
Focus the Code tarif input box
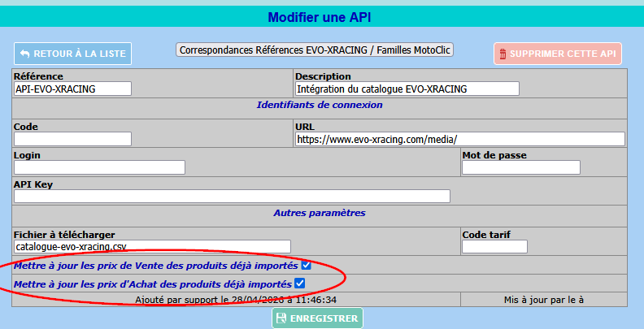tap(494, 246)
